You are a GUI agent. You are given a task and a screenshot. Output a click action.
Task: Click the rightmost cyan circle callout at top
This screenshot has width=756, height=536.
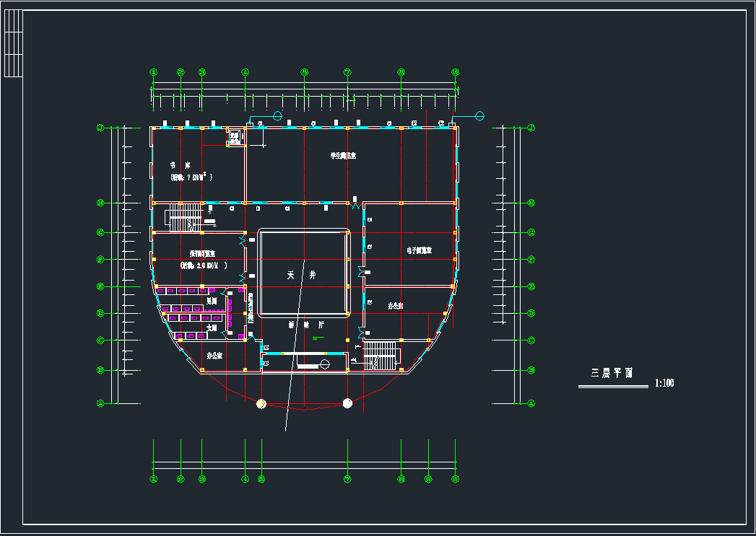pyautogui.click(x=479, y=115)
